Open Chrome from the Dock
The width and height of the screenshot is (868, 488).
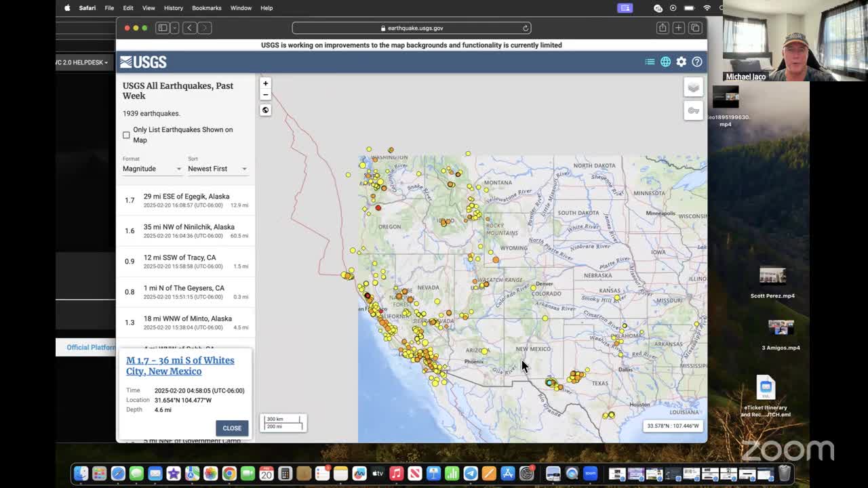pos(229,473)
